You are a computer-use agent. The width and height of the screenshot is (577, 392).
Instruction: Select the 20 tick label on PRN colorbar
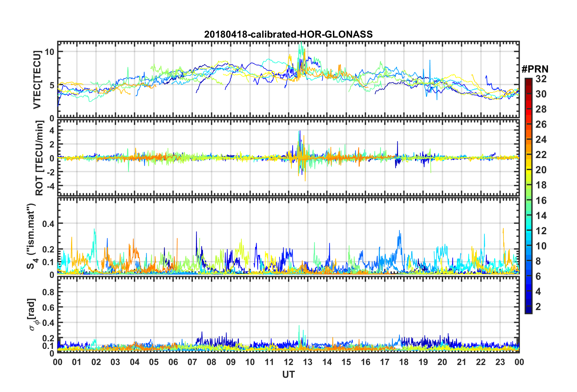pyautogui.click(x=541, y=170)
